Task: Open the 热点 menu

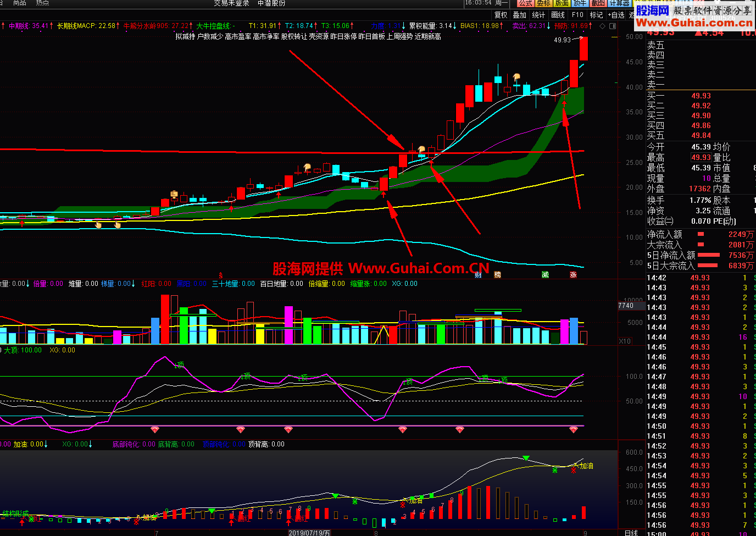Action: pos(42,3)
